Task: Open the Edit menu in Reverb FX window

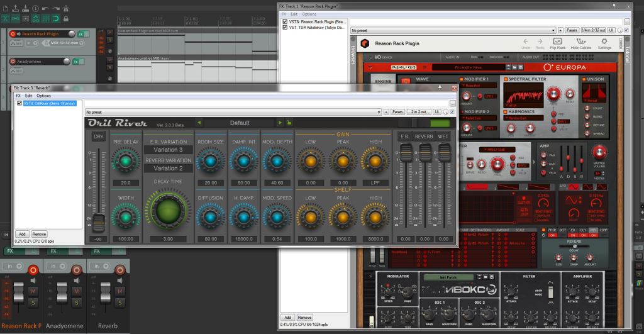Action: pos(28,96)
